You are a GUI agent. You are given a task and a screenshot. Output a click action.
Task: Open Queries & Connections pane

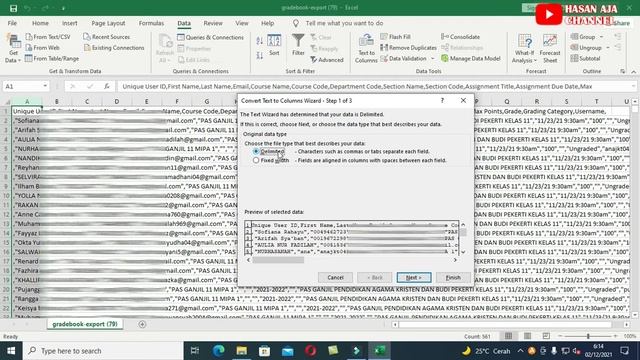[x=211, y=37]
